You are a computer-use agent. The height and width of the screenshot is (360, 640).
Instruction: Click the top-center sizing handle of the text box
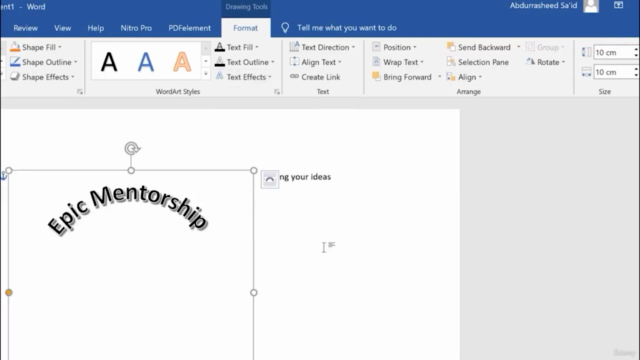point(131,170)
